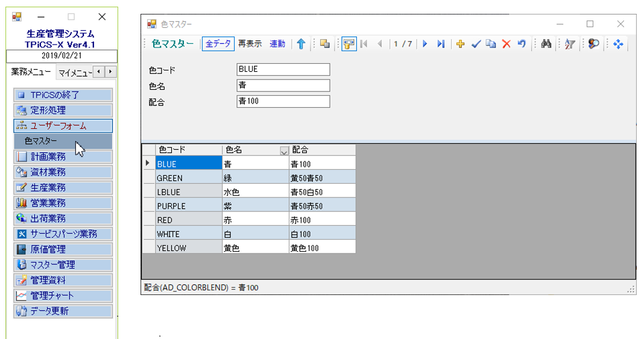
Task: Open the 色名 column header dropdown
Action: 284,151
